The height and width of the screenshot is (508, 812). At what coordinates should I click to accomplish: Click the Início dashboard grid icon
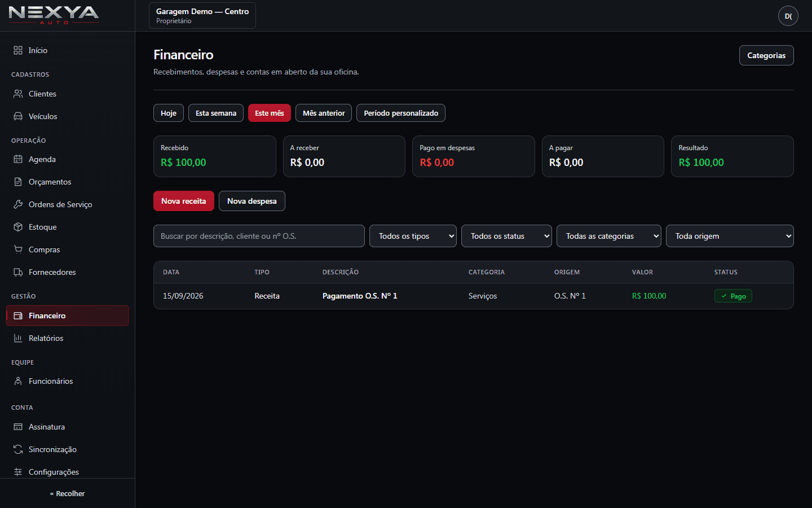point(18,50)
